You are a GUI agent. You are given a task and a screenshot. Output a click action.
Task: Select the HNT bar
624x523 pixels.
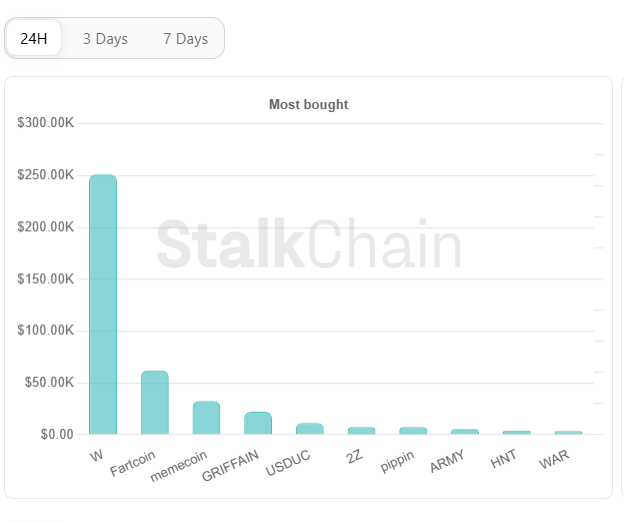click(516, 432)
